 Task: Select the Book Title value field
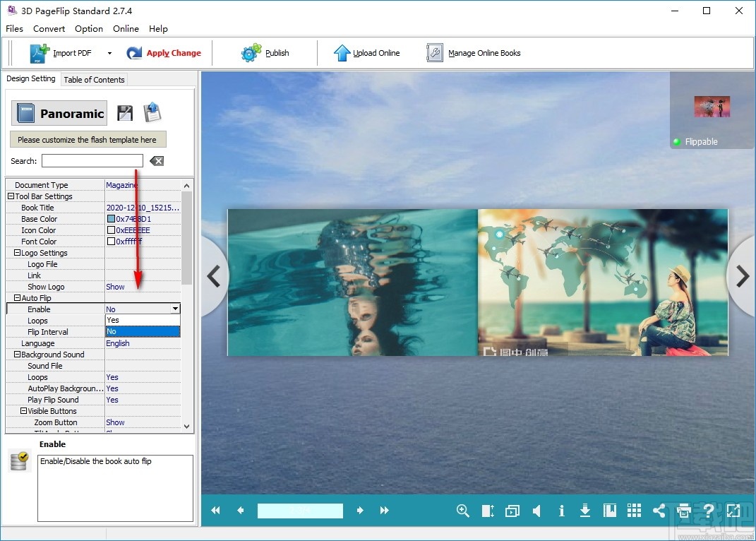[x=143, y=208]
